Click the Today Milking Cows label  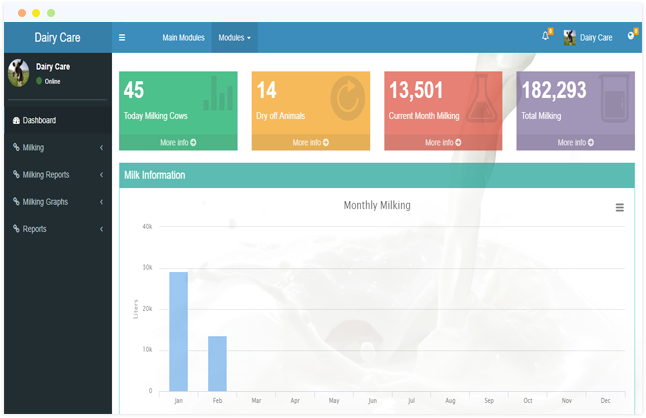[156, 116]
